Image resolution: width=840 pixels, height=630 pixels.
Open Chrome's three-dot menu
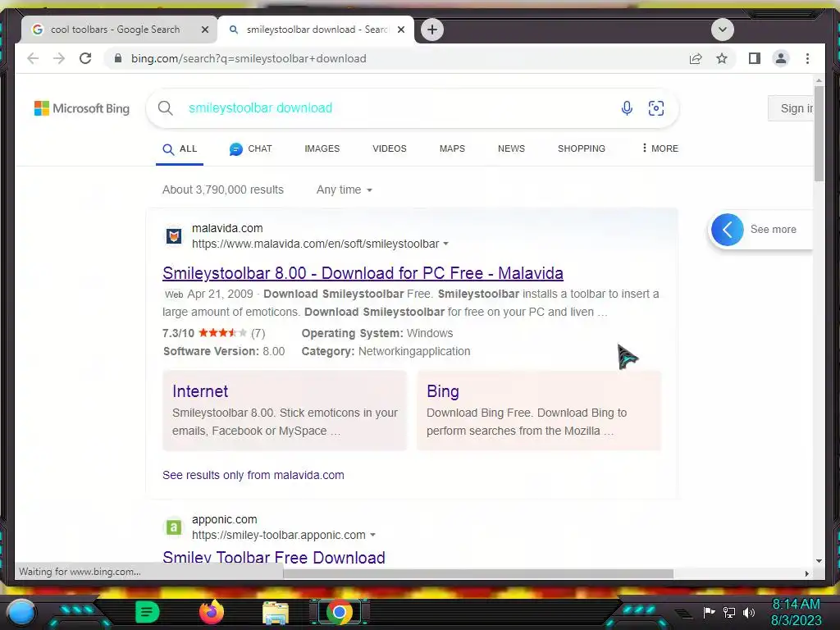pyautogui.click(x=807, y=58)
